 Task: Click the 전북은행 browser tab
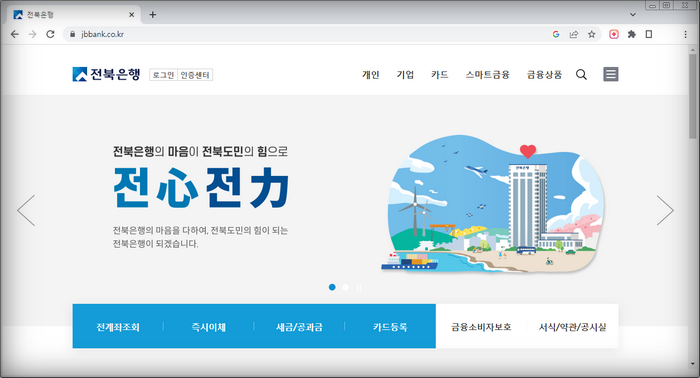(74, 15)
